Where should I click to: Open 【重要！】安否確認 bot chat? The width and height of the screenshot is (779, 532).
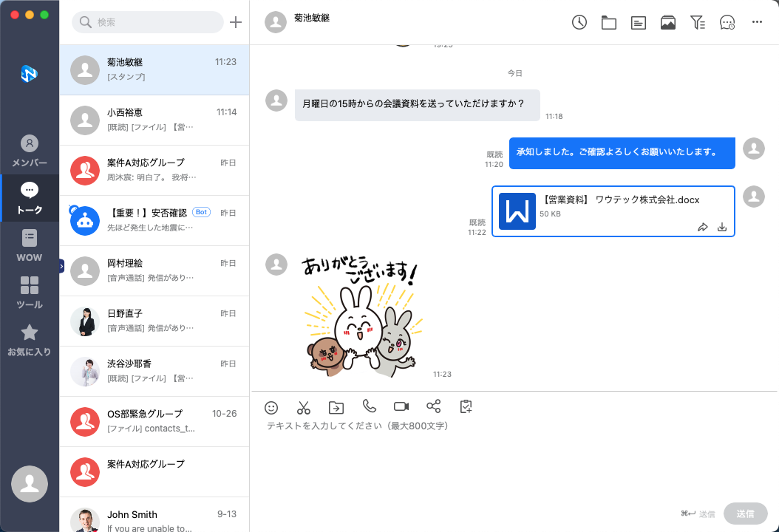pos(154,220)
